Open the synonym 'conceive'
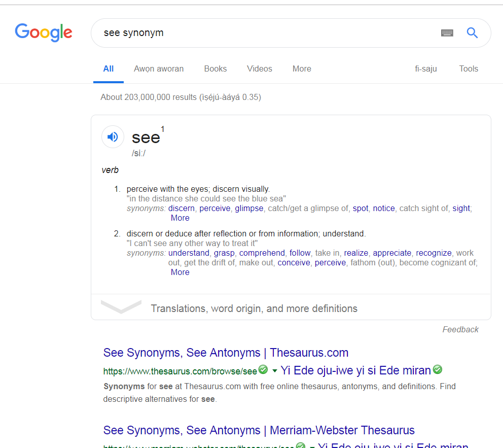Viewport: 503px width, 448px height. pyautogui.click(x=294, y=262)
